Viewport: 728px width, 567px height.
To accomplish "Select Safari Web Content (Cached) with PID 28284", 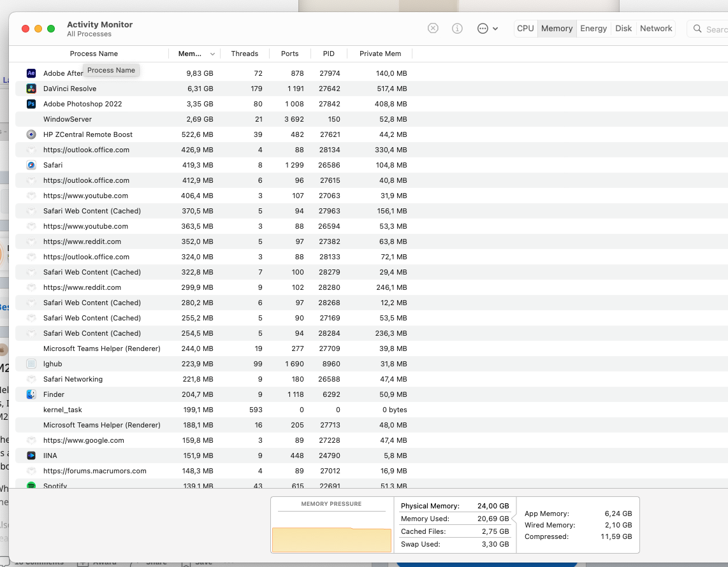I will pos(372,333).
